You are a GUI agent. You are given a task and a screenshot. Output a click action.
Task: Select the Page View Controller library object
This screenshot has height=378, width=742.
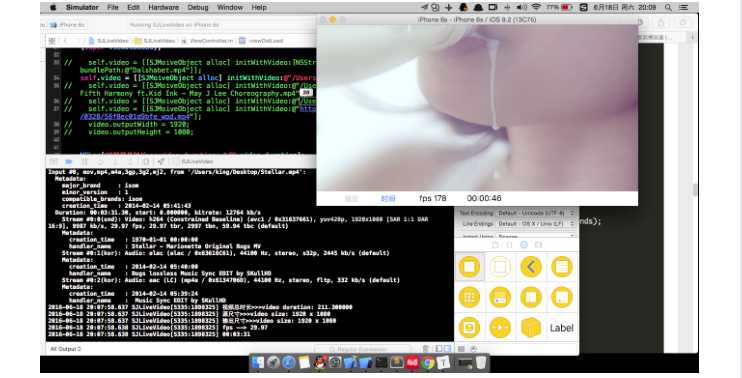pyautogui.click(x=562, y=298)
